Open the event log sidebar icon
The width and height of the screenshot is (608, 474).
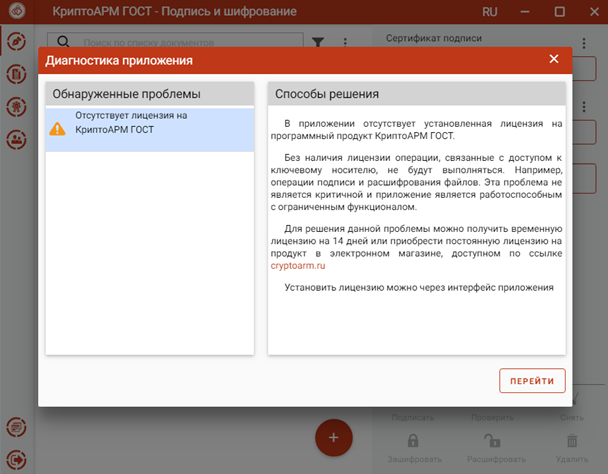point(16,427)
